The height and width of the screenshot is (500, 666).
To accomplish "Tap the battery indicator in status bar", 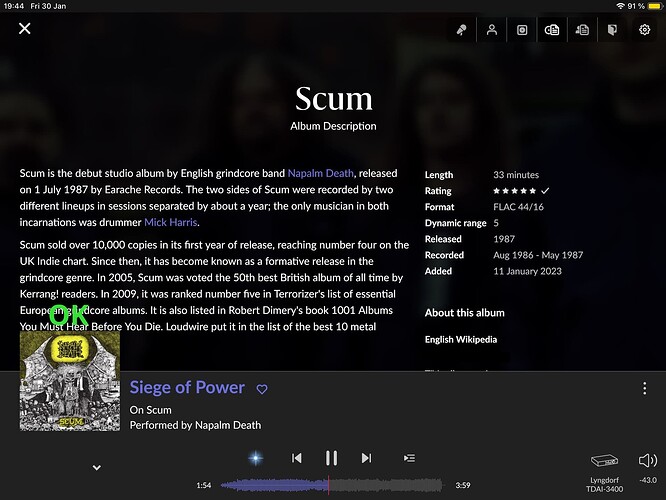I will 655,6.
